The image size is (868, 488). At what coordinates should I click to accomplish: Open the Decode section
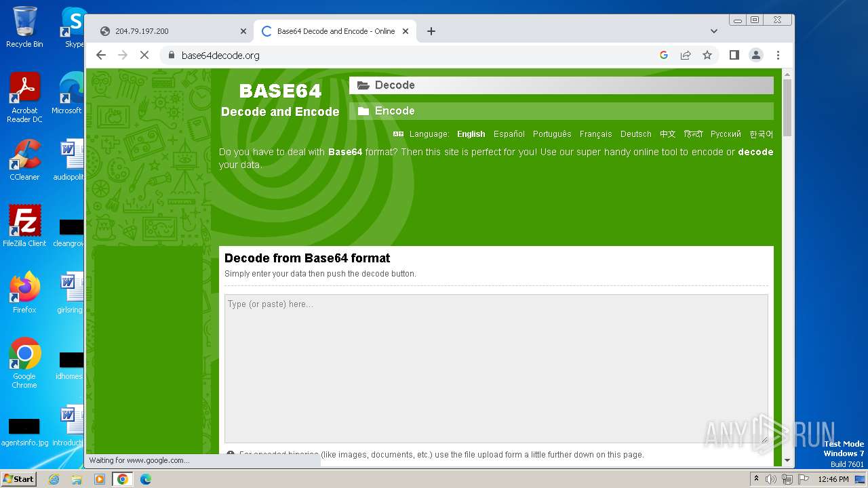[561, 85]
